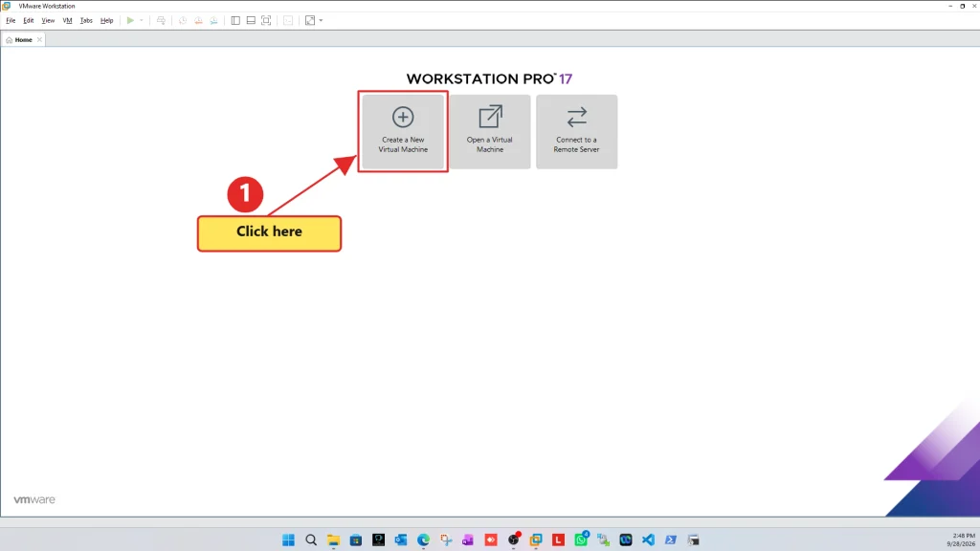Click the VMware Workstation title bar icon
This screenshot has width=980, height=551.
[7, 6]
